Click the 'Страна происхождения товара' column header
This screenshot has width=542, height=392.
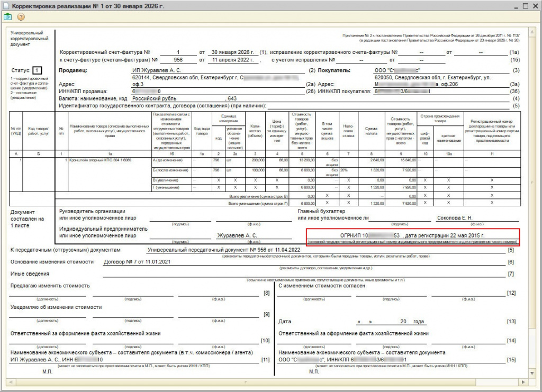(440, 118)
